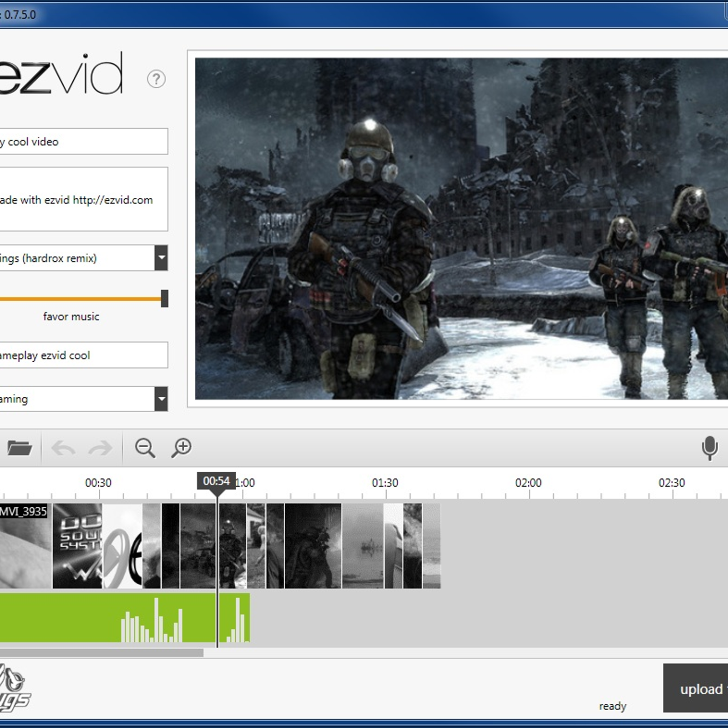This screenshot has width=728, height=728.
Task: Select the dark soldier firing clip thumbnail
Action: (313, 546)
